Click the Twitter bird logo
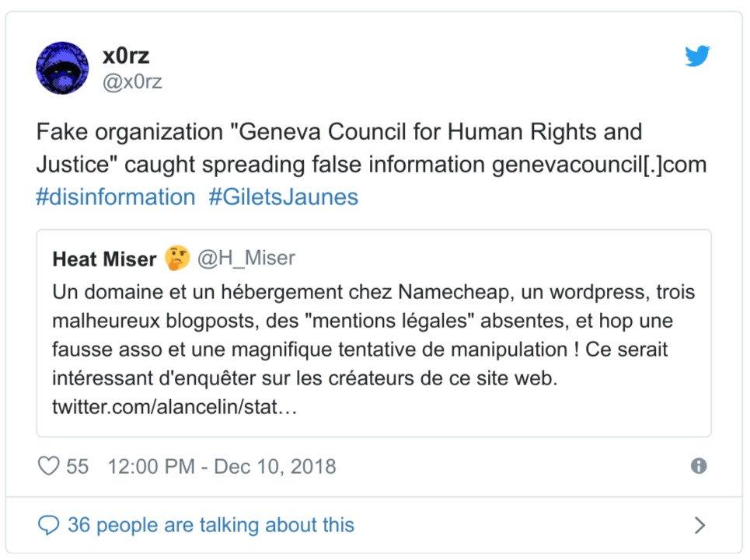 [x=697, y=57]
